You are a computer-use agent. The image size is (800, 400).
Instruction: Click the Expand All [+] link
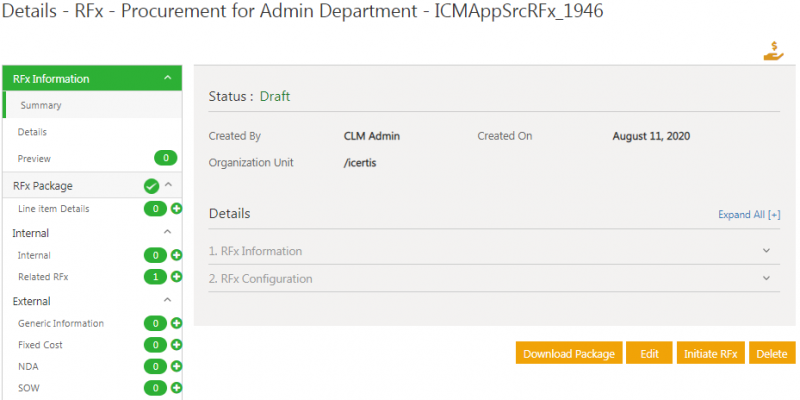pyautogui.click(x=748, y=214)
